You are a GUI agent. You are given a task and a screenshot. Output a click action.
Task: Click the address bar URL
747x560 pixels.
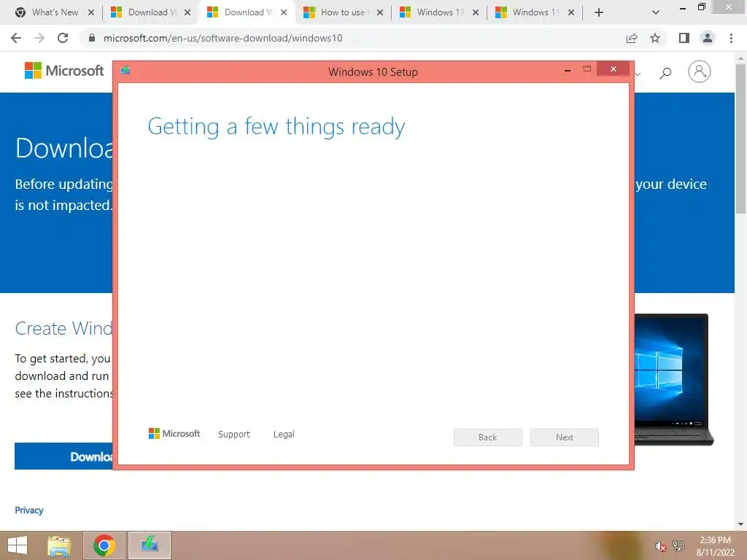tap(223, 38)
